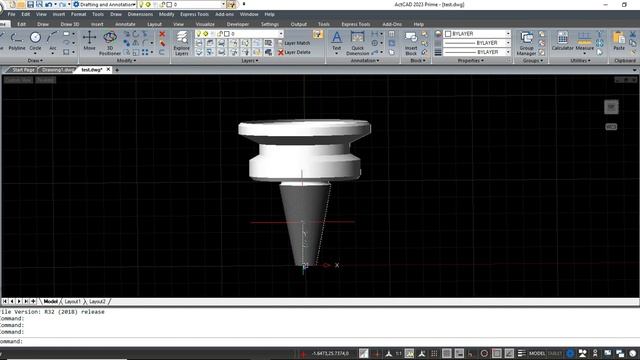
Task: Click the next-layout navigation arrow
Action: pos(19,302)
